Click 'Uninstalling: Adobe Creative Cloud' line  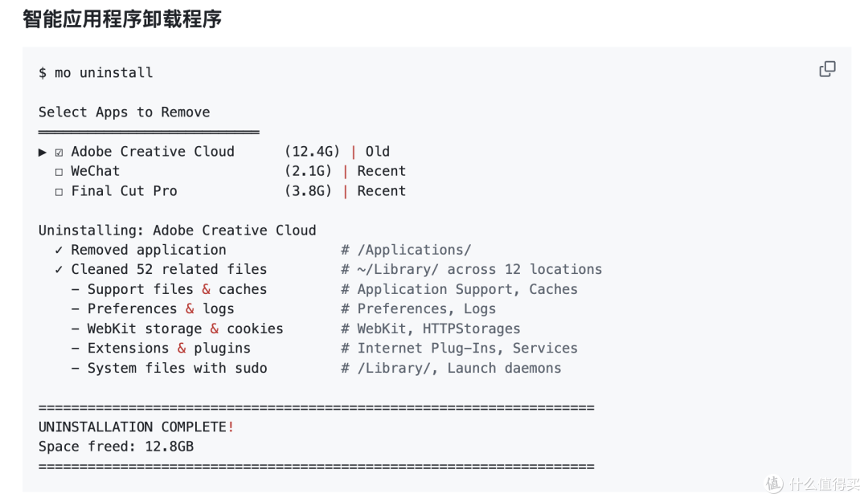click(x=177, y=231)
